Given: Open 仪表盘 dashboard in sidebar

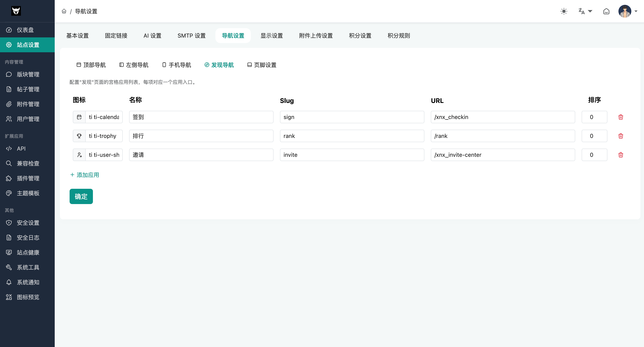Looking at the screenshot, I should coord(27,30).
